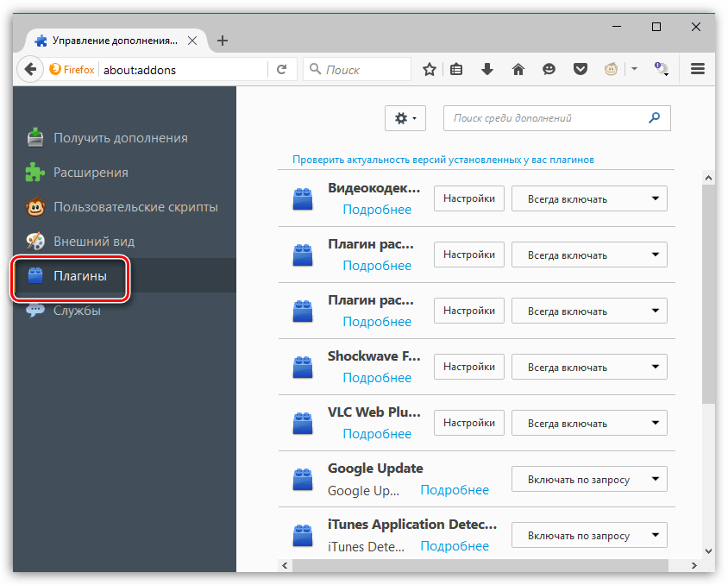Click the bookmark star icon in toolbar
728x585 pixels.
[x=429, y=70]
